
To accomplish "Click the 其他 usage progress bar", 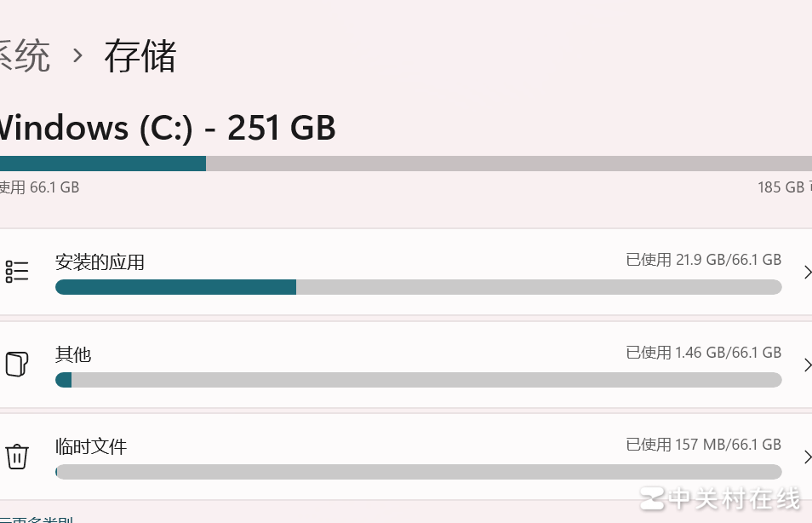I will coord(418,380).
